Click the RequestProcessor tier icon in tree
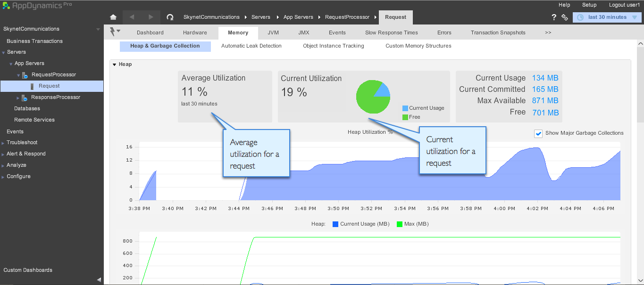The width and height of the screenshot is (644, 285). (25, 75)
